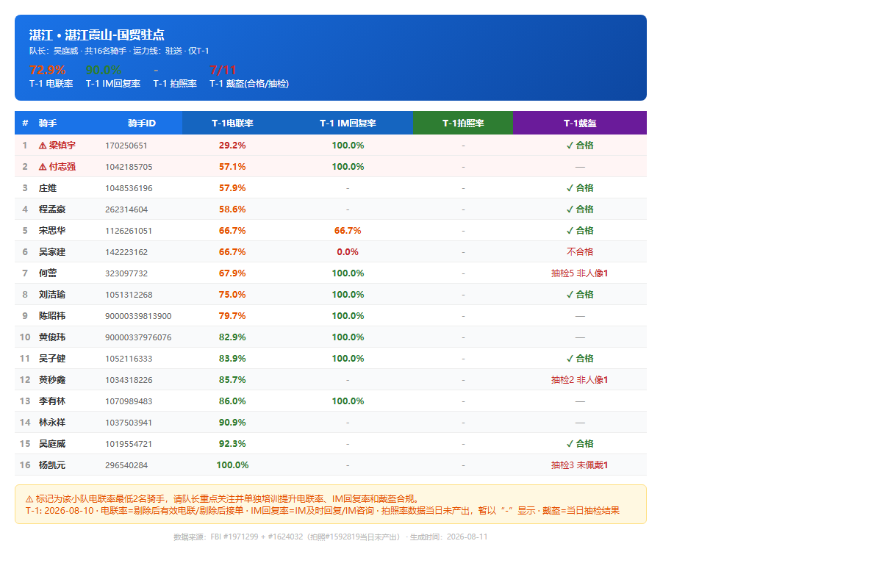Click the purple T-1戴盔 column header
The image size is (882, 588).
(x=580, y=123)
